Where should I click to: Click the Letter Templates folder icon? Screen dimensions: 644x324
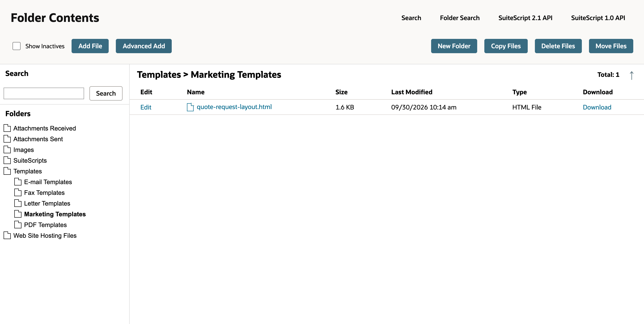(18, 203)
